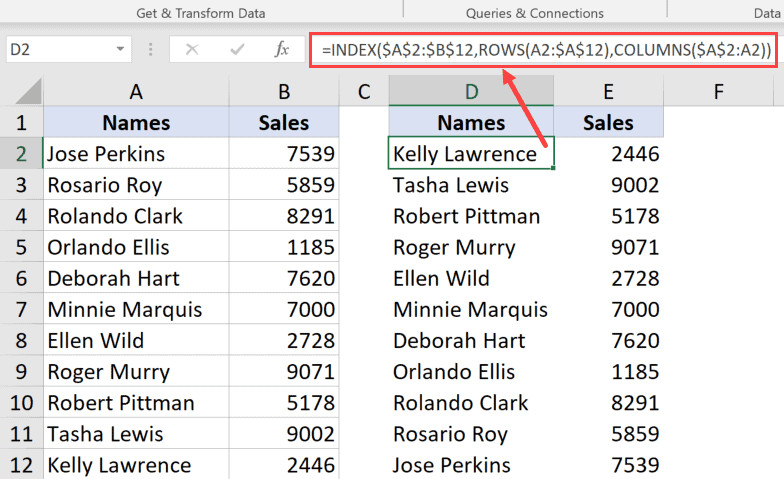The height and width of the screenshot is (479, 784).
Task: Select the Minnie Marquis cell in column A
Action: coord(136,310)
